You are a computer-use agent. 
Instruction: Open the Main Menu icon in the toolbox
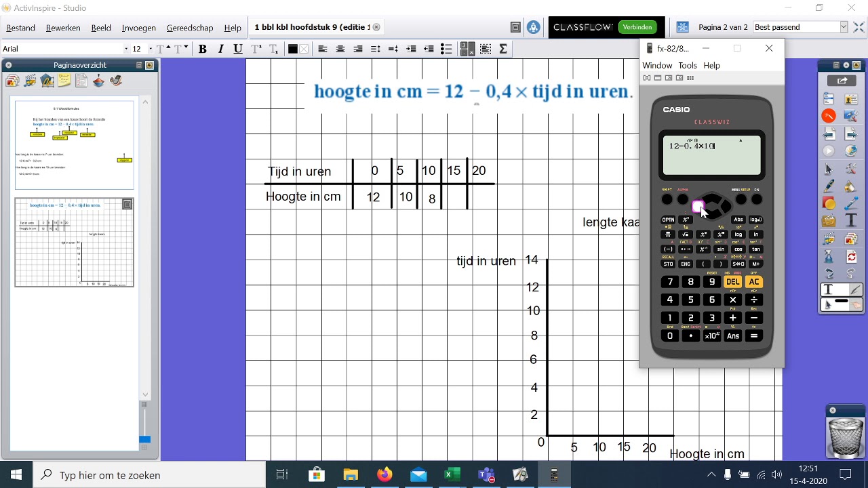coord(829,99)
